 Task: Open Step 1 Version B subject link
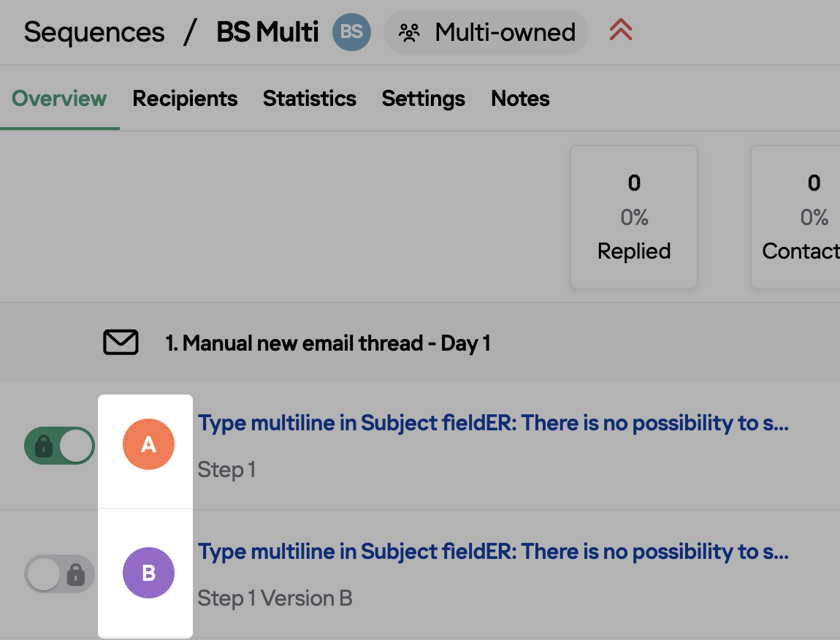point(493,552)
